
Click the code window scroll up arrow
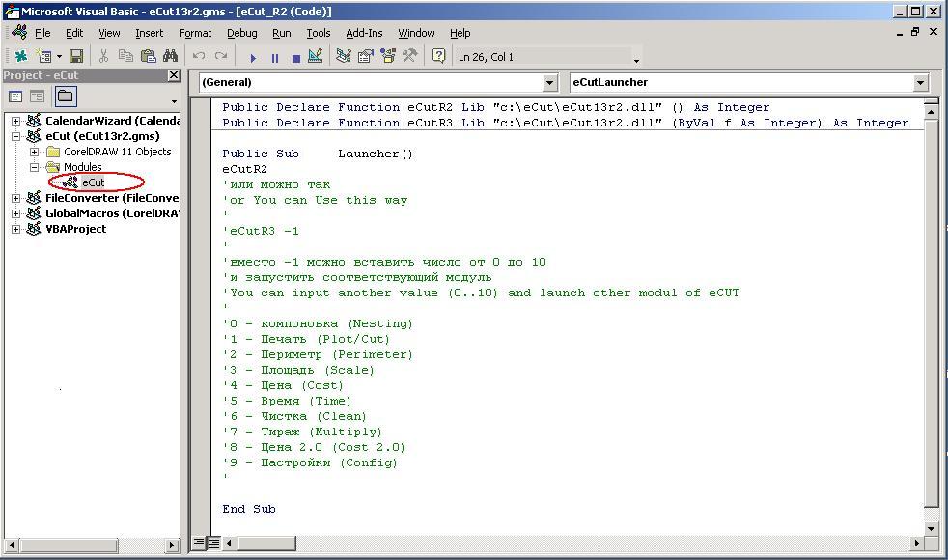931,113
